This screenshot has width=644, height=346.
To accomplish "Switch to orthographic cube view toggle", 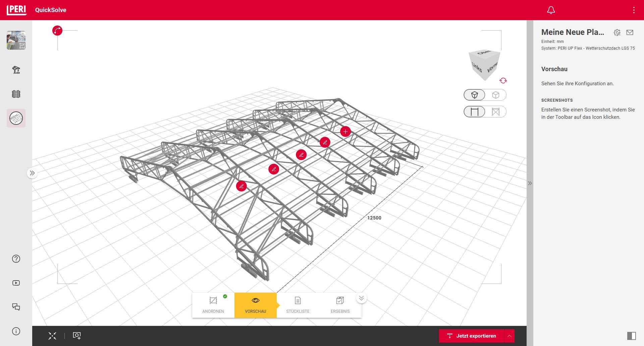I will 496,95.
